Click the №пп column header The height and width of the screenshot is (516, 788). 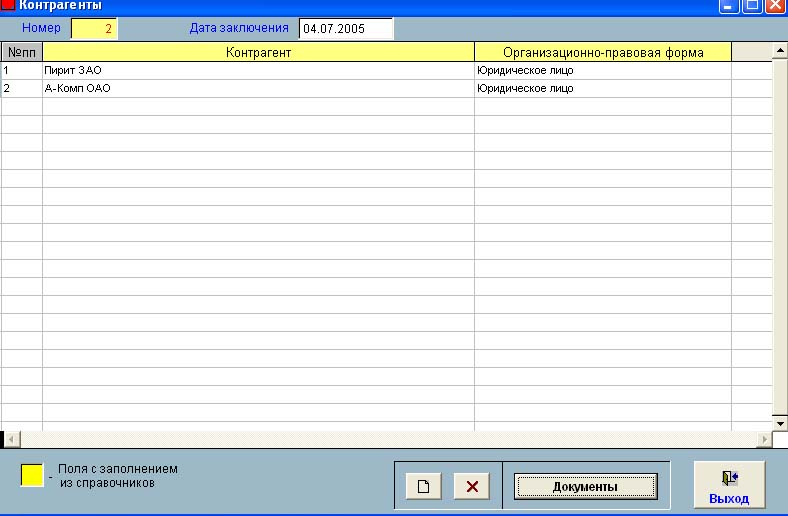pos(22,52)
